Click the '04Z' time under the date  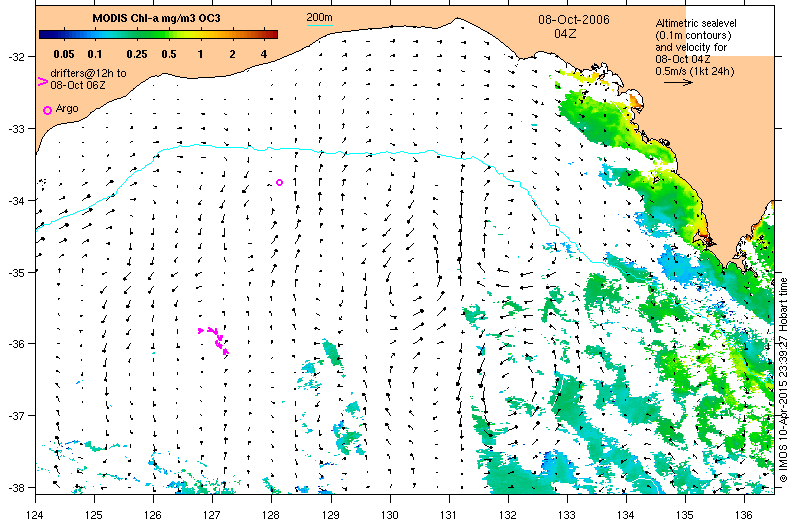pos(565,34)
